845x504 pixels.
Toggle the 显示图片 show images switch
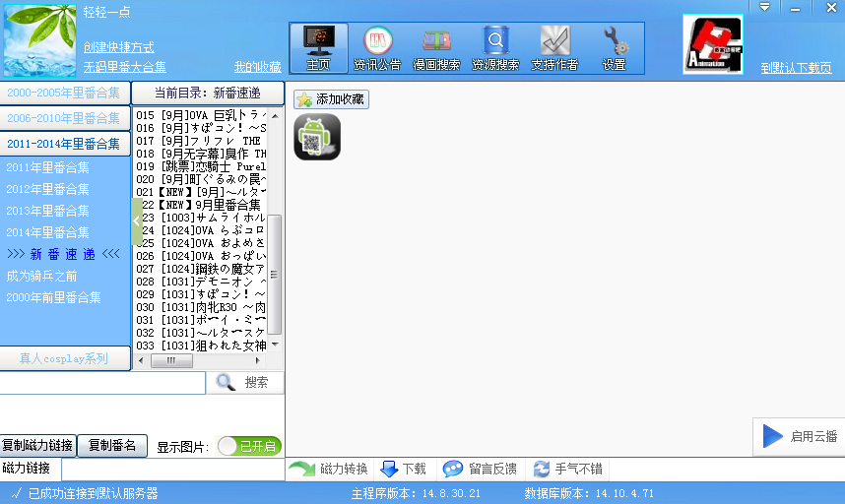click(248, 446)
